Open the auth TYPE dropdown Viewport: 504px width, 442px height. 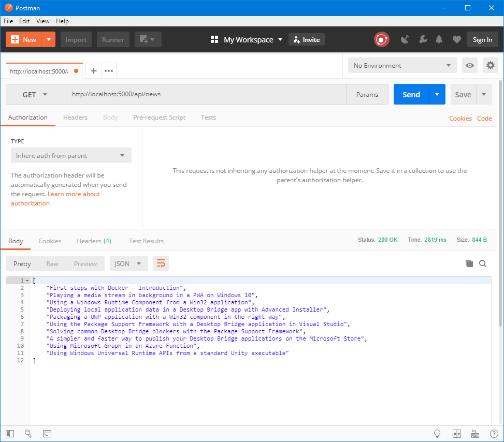coord(71,155)
